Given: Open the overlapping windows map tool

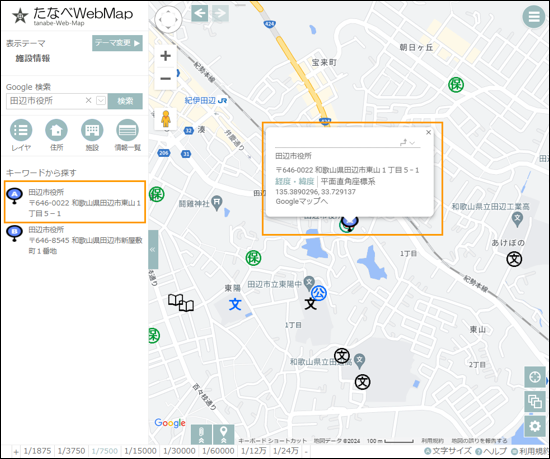Looking at the screenshot, I should (535, 402).
